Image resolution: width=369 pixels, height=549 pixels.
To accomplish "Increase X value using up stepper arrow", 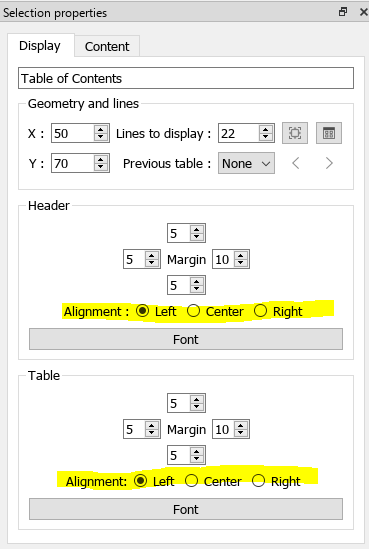I will tap(101, 130).
